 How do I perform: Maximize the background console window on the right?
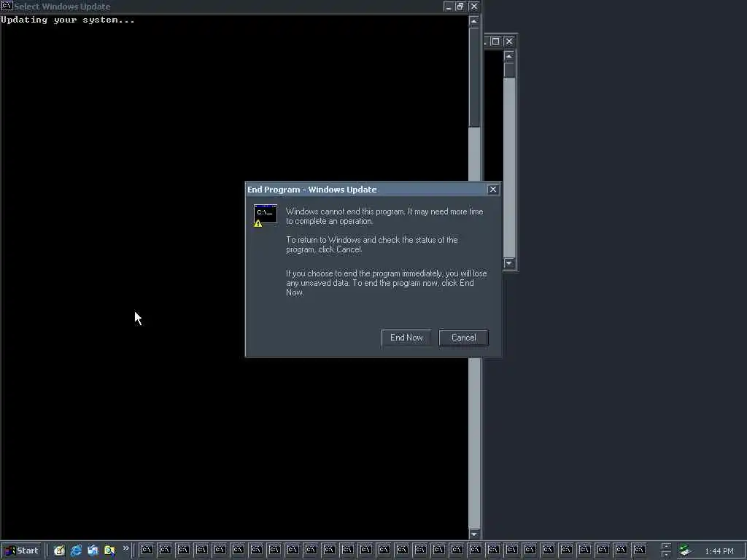[495, 42]
